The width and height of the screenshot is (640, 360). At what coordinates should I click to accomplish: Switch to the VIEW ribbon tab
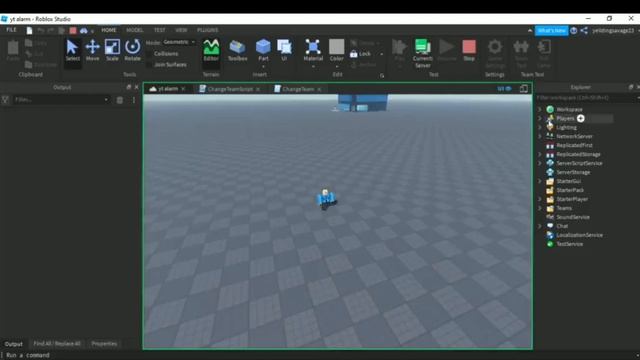coord(181,30)
